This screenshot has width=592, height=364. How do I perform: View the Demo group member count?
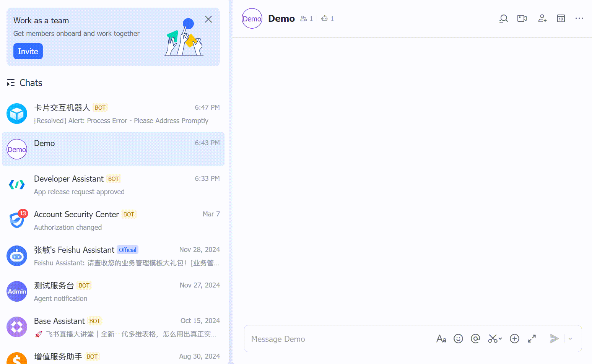click(307, 18)
